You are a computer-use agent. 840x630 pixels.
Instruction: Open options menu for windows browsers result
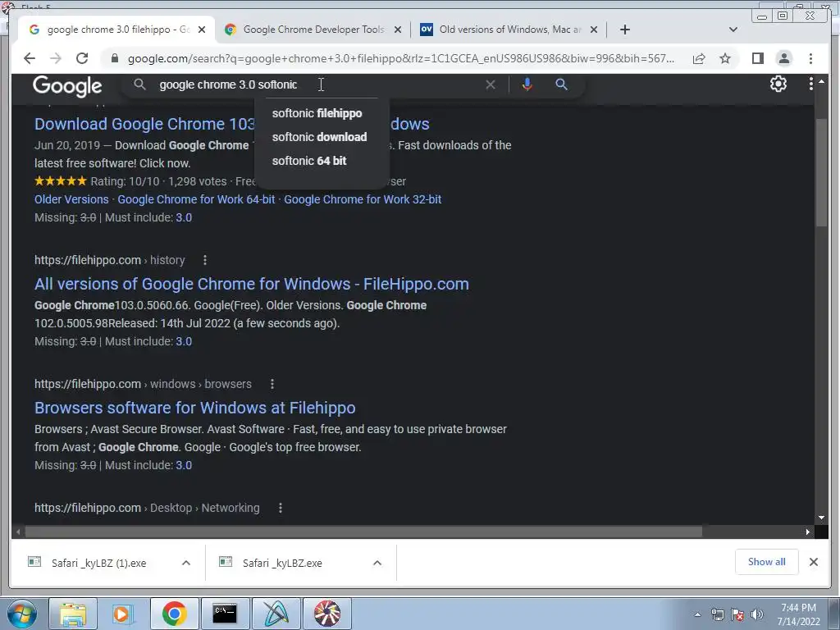272,384
